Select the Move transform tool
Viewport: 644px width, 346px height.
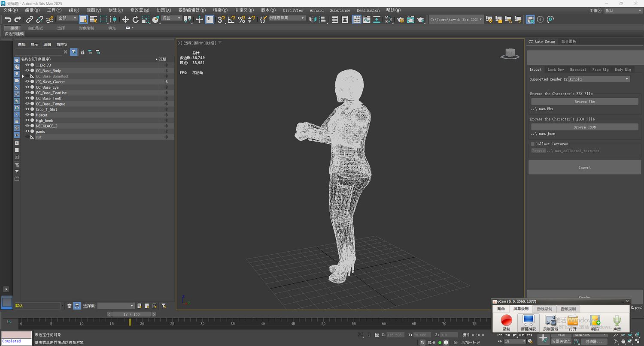point(125,19)
